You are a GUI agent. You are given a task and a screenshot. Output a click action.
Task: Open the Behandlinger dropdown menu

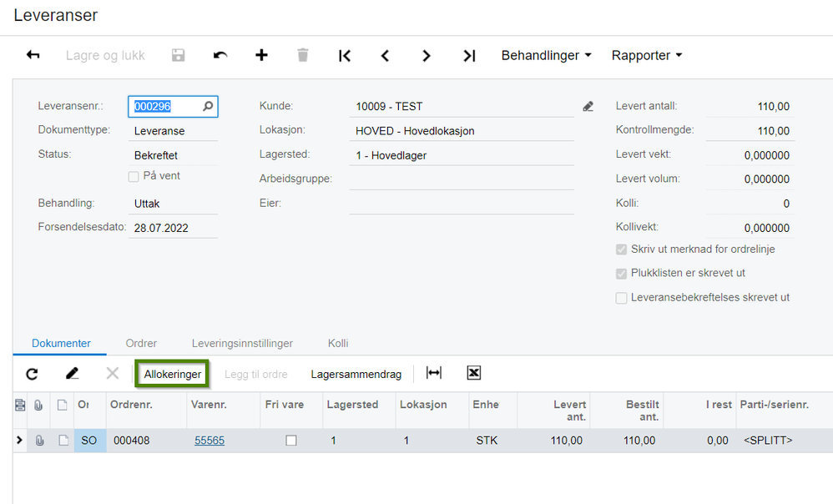546,55
